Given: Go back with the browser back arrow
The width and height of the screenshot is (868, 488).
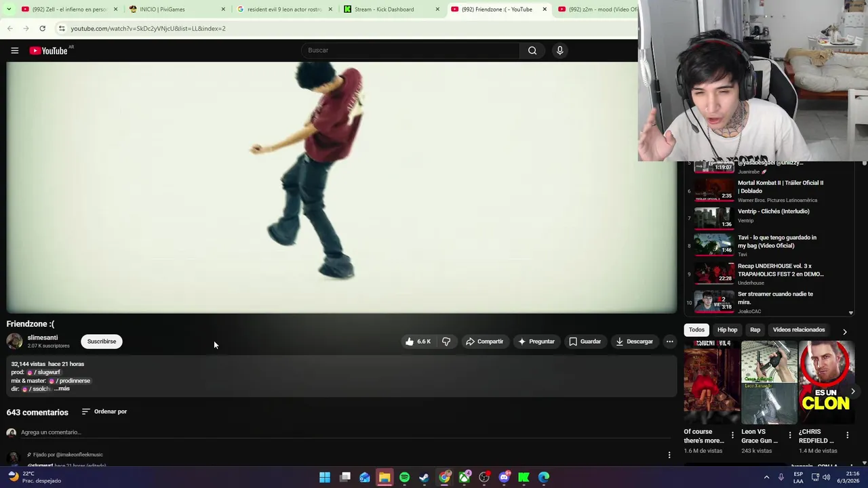Looking at the screenshot, I should (10, 28).
